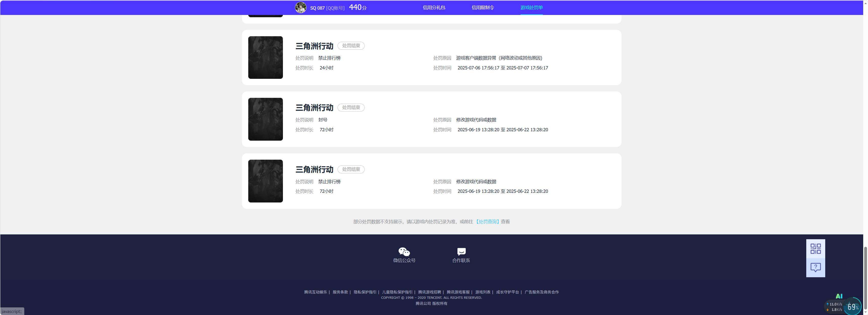Open the QR code floating icon
This screenshot has height=315, width=868.
pyautogui.click(x=815, y=249)
